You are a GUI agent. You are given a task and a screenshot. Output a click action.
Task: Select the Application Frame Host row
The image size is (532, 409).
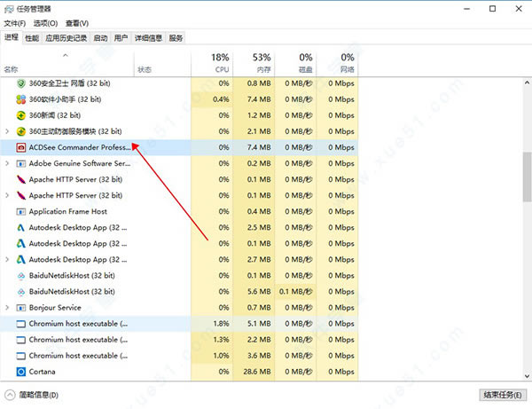coord(179,211)
